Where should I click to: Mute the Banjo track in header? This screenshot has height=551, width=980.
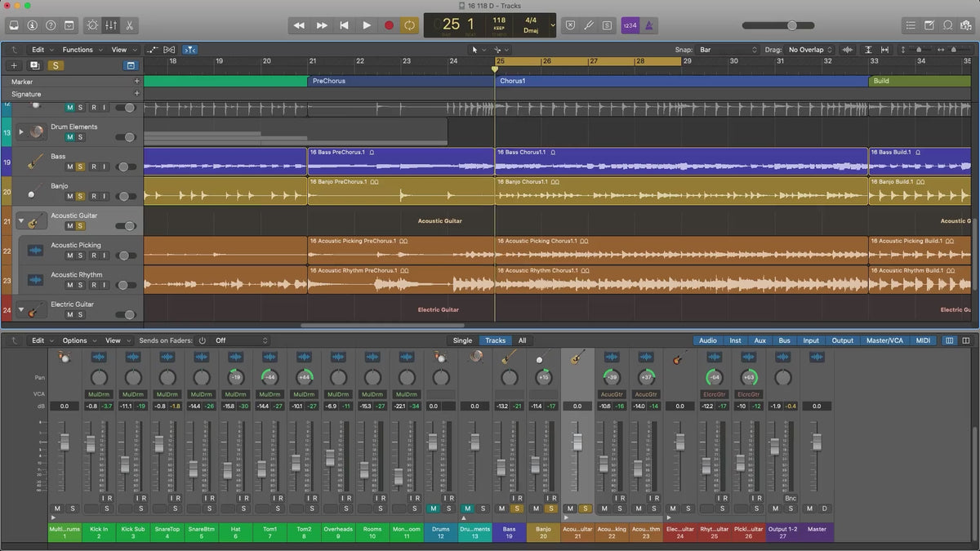69,196
